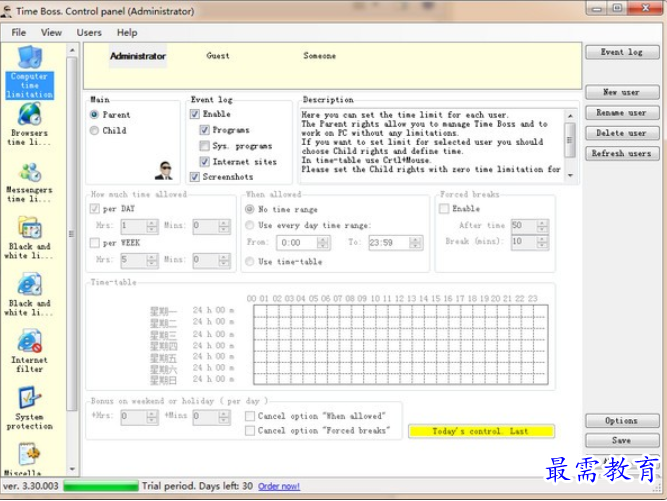Open the Event log button
667x501 pixels.
tap(622, 52)
